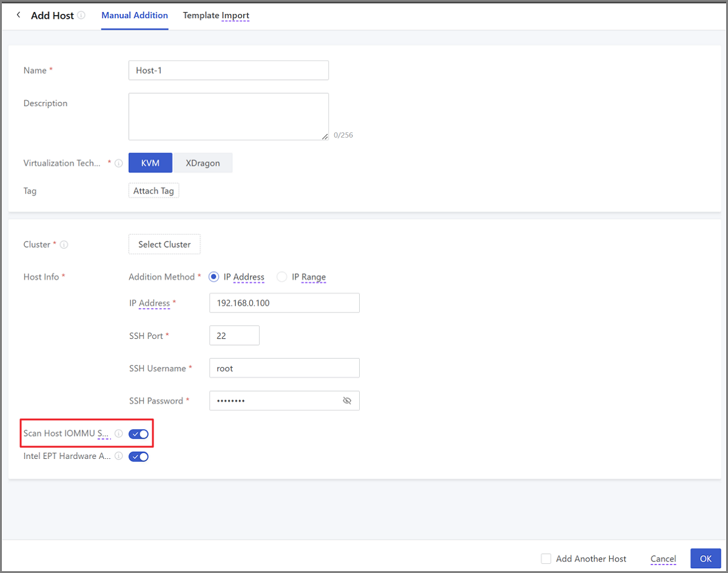Click the Attach Tag button
The image size is (728, 573).
(x=153, y=191)
